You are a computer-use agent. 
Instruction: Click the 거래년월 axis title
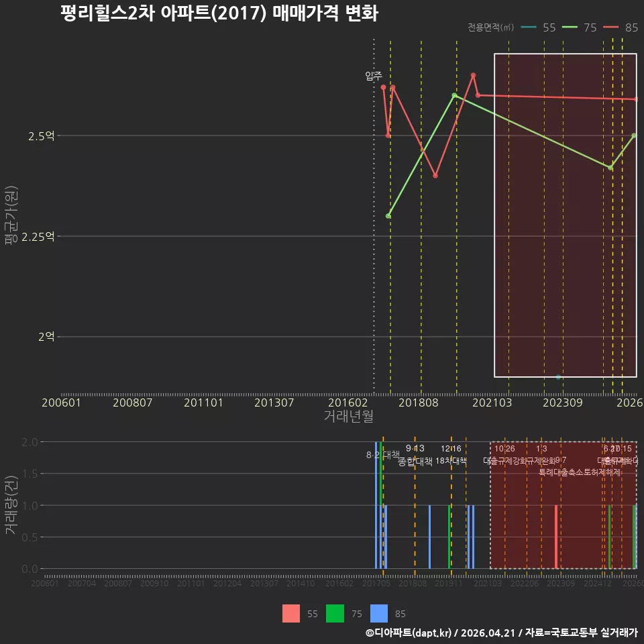pos(349,416)
